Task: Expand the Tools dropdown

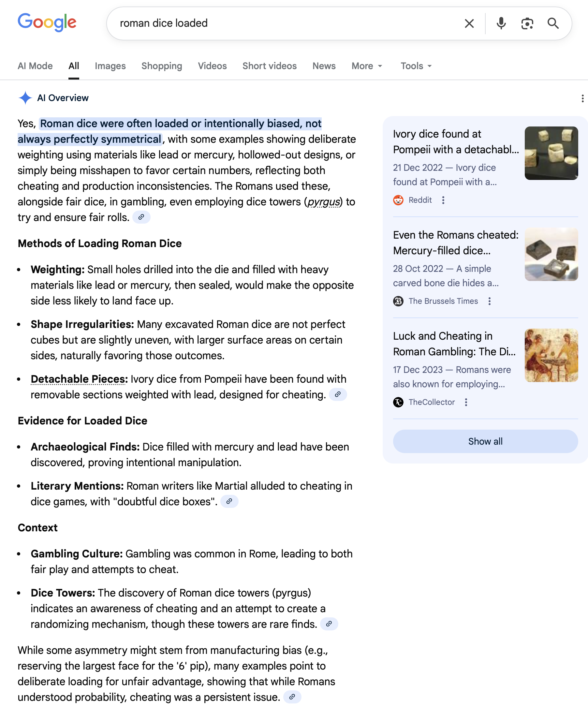Action: pyautogui.click(x=416, y=66)
